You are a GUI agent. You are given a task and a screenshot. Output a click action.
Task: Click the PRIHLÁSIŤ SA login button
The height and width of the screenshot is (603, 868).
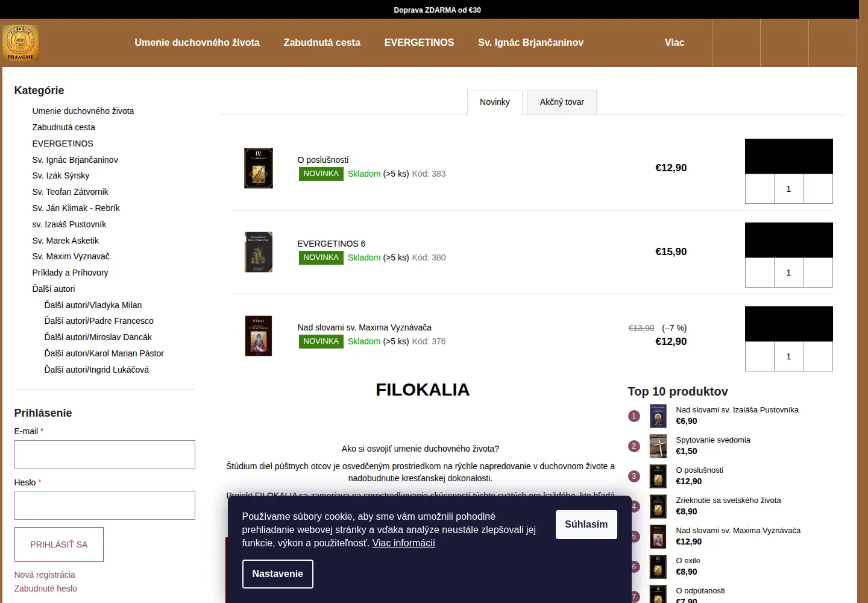59,545
